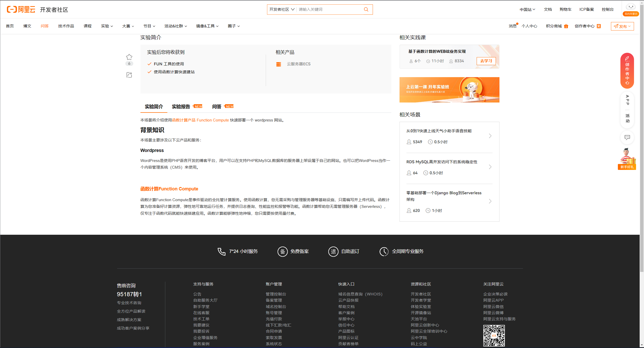Expand the 大赛 nav dropdown
Image resolution: width=644 pixels, height=348 pixels.
[128, 26]
